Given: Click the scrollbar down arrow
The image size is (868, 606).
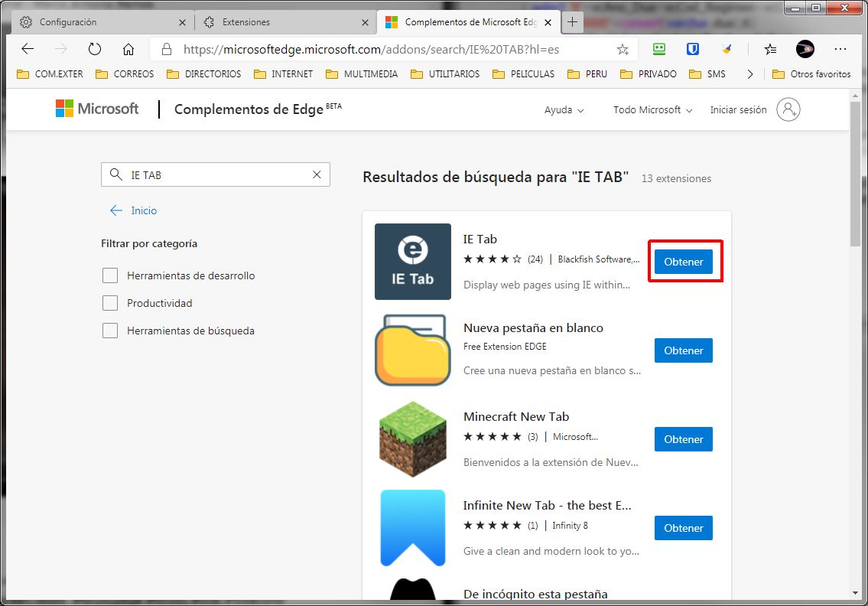Looking at the screenshot, I should pos(855,593).
